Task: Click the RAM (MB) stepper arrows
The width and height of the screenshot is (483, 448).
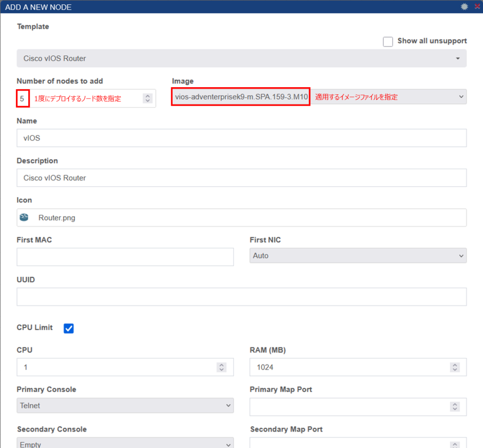Action: coord(454,367)
